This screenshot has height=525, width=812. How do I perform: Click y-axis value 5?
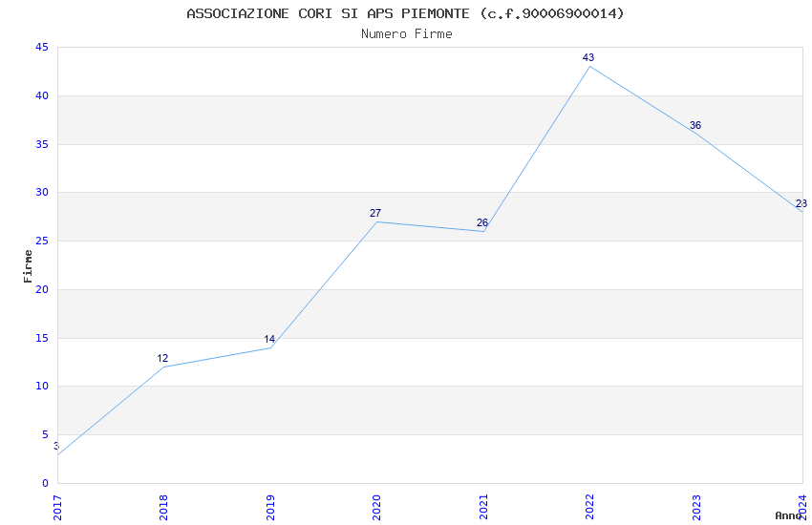(45, 435)
